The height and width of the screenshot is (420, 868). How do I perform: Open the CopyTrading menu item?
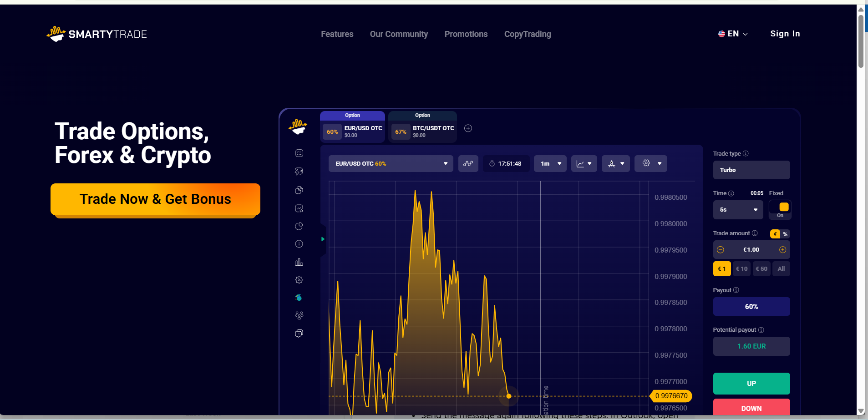click(x=528, y=34)
